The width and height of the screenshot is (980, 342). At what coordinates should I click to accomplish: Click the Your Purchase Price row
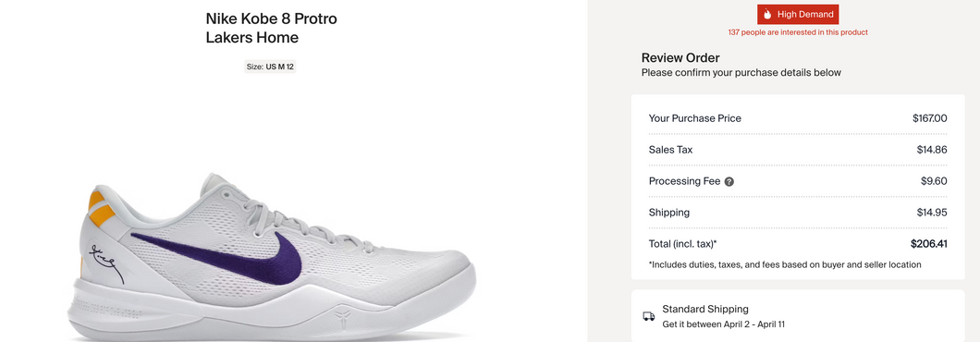click(x=798, y=118)
